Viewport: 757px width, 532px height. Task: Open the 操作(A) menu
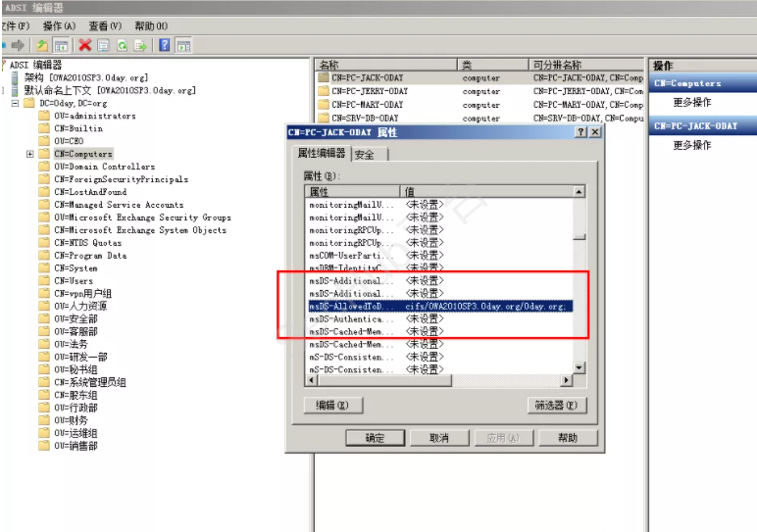tap(59, 25)
